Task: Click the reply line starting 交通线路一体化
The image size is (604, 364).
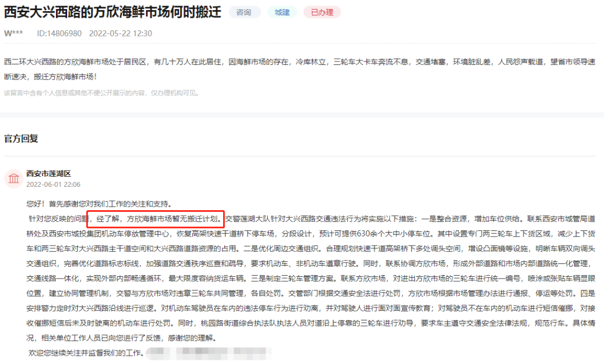Action: 311,278
